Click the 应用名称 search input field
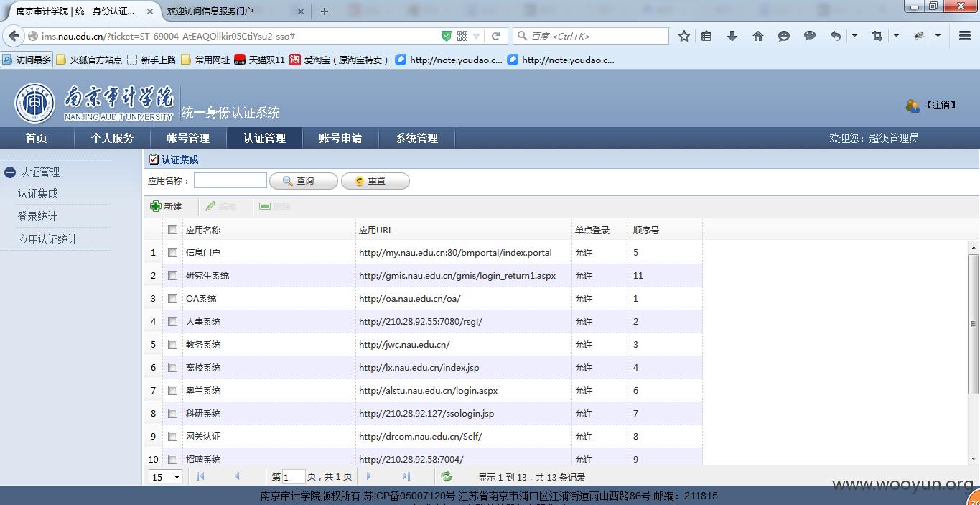980x505 pixels. tap(230, 181)
